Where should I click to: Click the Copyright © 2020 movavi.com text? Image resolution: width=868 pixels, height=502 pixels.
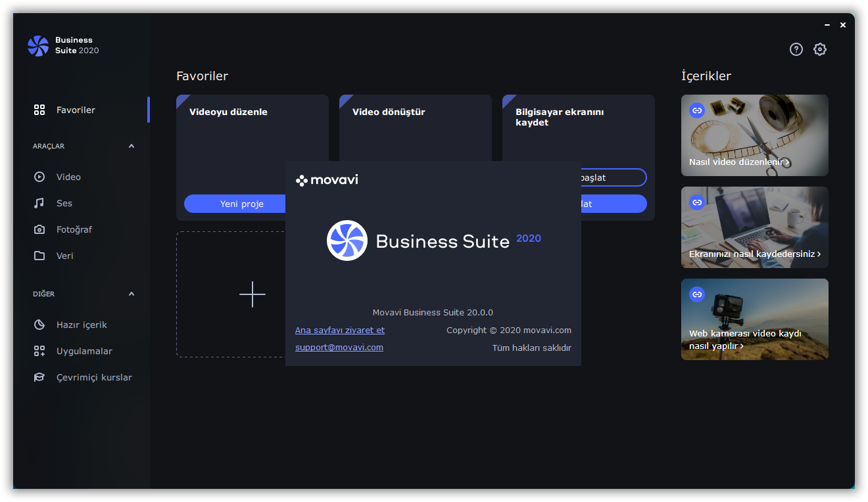(509, 330)
